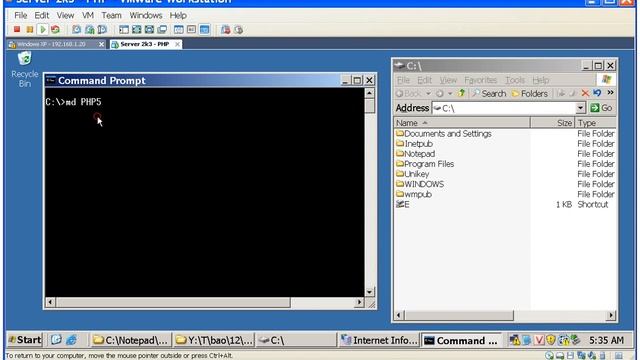
Task: Click the Start button
Action: click(x=25, y=340)
